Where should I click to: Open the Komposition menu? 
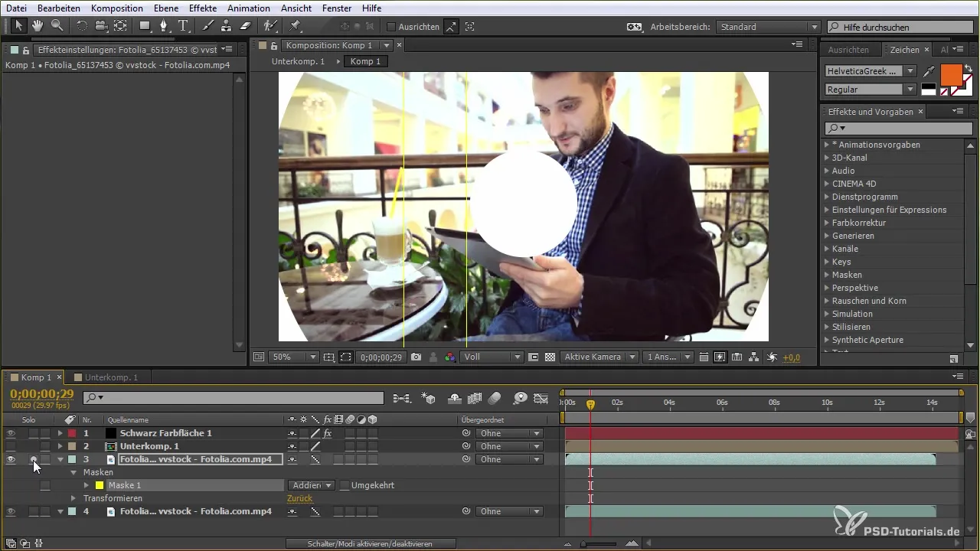tap(116, 8)
